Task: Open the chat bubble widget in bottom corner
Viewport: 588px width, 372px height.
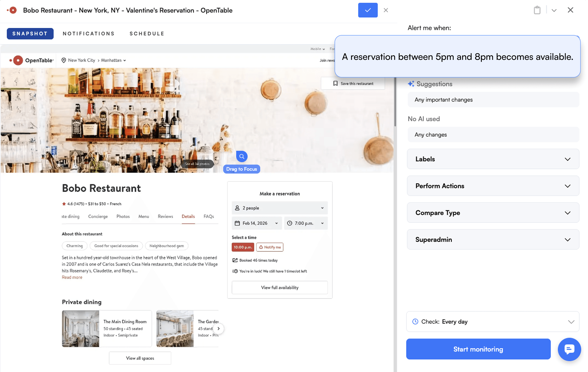Action: point(569,350)
